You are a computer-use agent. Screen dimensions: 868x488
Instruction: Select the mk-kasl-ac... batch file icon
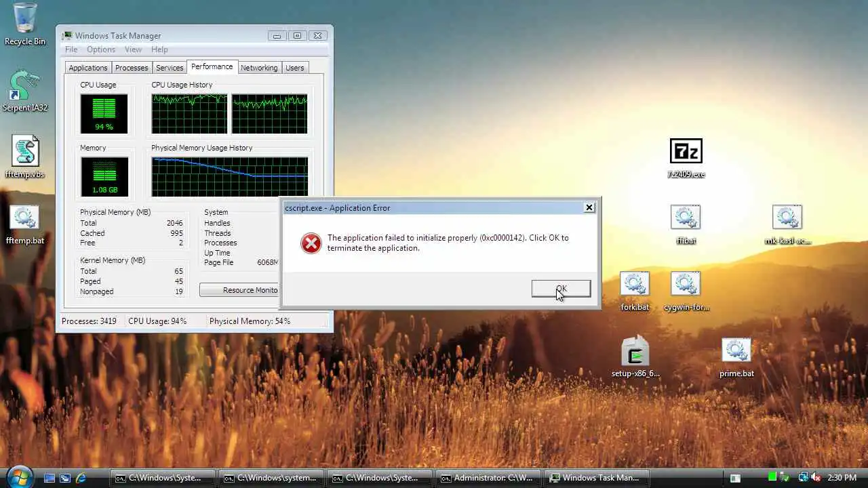pyautogui.click(x=787, y=224)
